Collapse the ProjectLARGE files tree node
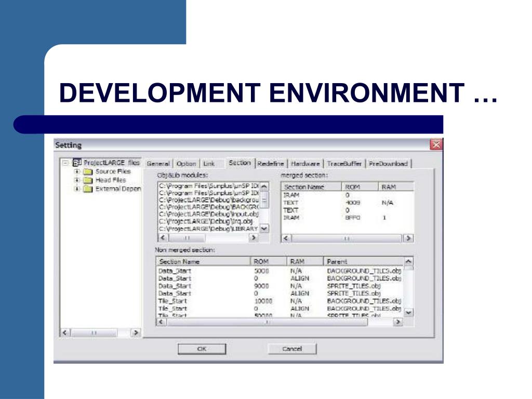The image size is (532, 399). (65, 163)
